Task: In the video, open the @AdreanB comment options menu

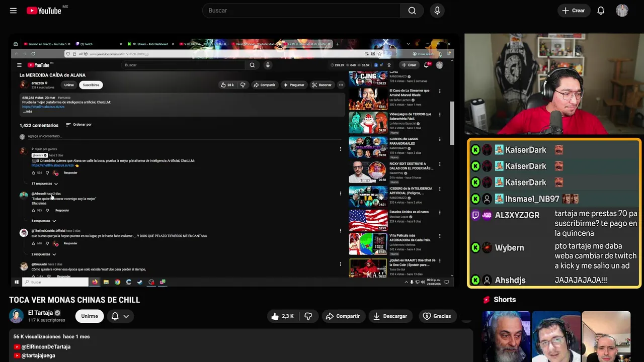Action: 341,194
